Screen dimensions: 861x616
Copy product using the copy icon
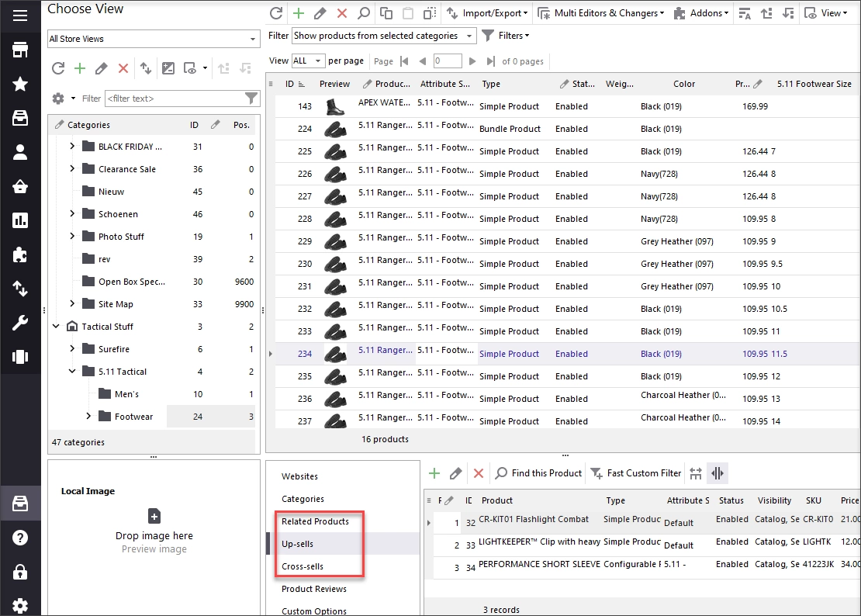click(386, 13)
